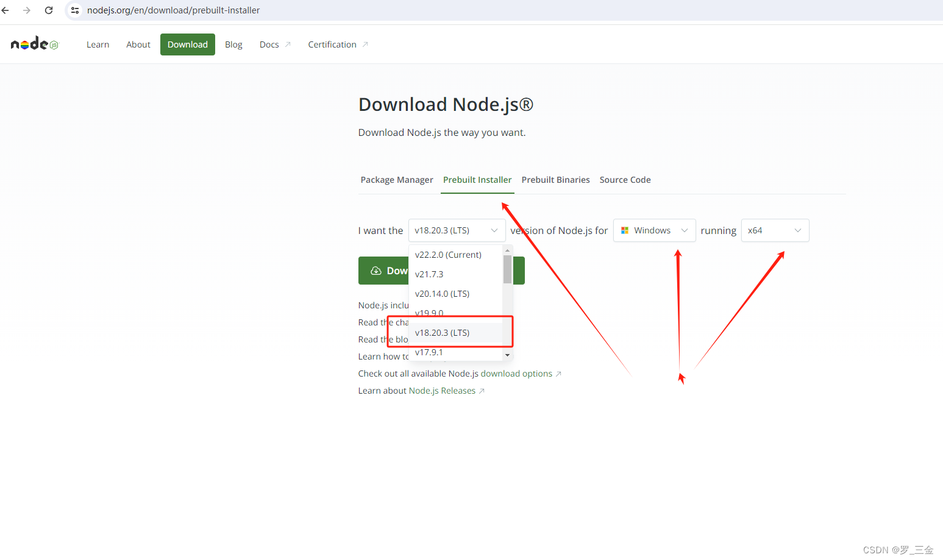Click scroll-down arrow of version list
This screenshot has width=943, height=560.
pos(507,355)
